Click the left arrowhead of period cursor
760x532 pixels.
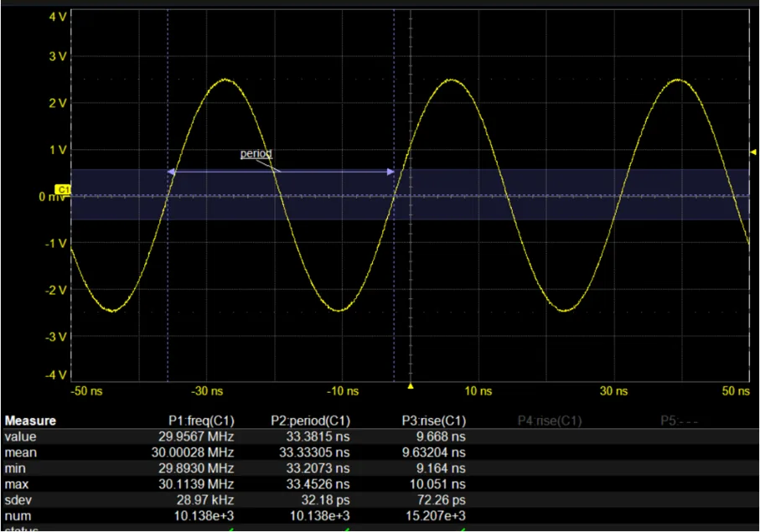[x=171, y=172]
